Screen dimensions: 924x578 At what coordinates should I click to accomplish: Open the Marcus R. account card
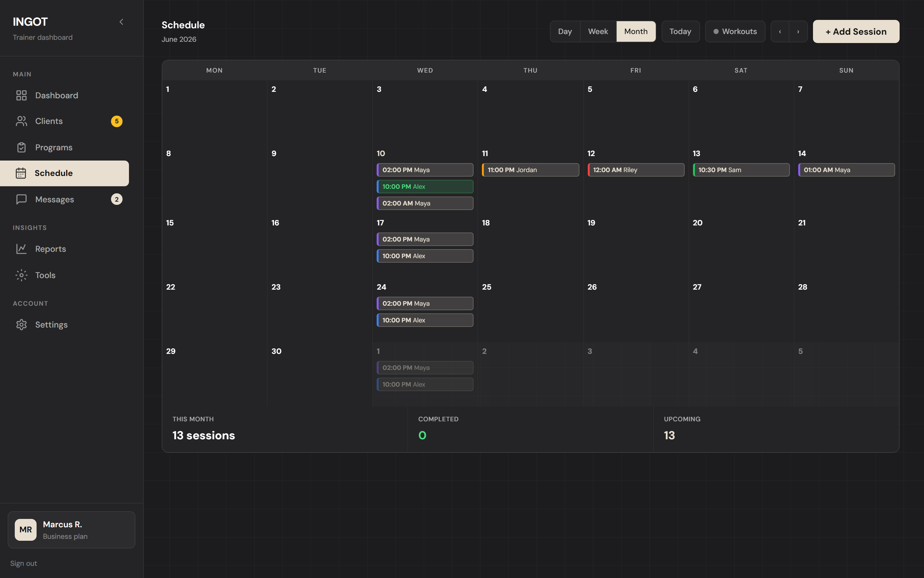(72, 530)
